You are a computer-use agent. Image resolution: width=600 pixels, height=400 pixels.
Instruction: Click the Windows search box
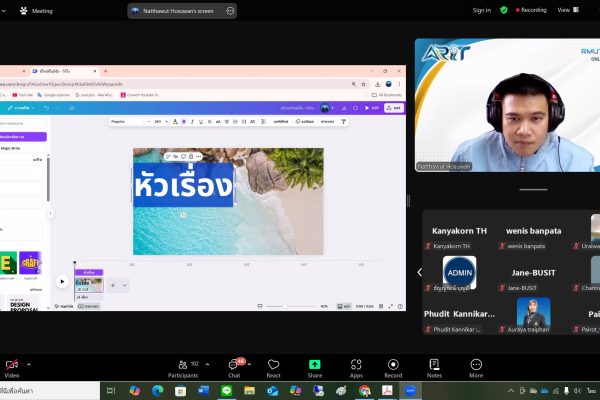point(50,390)
